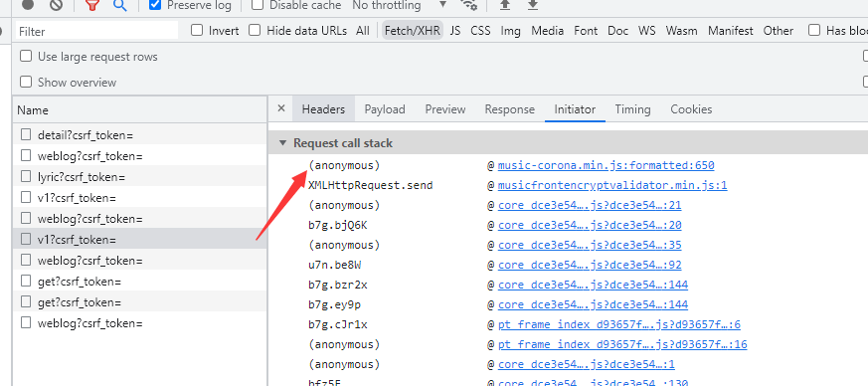The image size is (868, 386).
Task: Toggle the Preserve log checkbox
Action: pos(155,5)
